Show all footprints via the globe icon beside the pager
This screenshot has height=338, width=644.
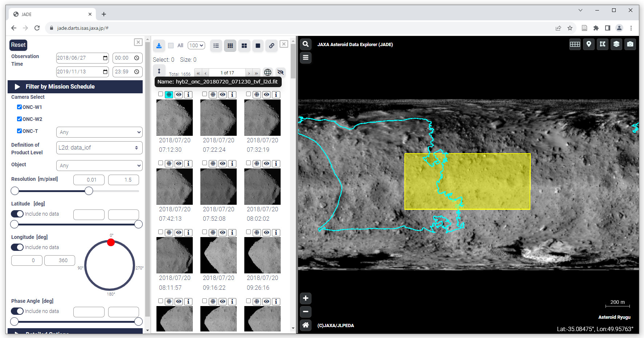click(x=268, y=72)
